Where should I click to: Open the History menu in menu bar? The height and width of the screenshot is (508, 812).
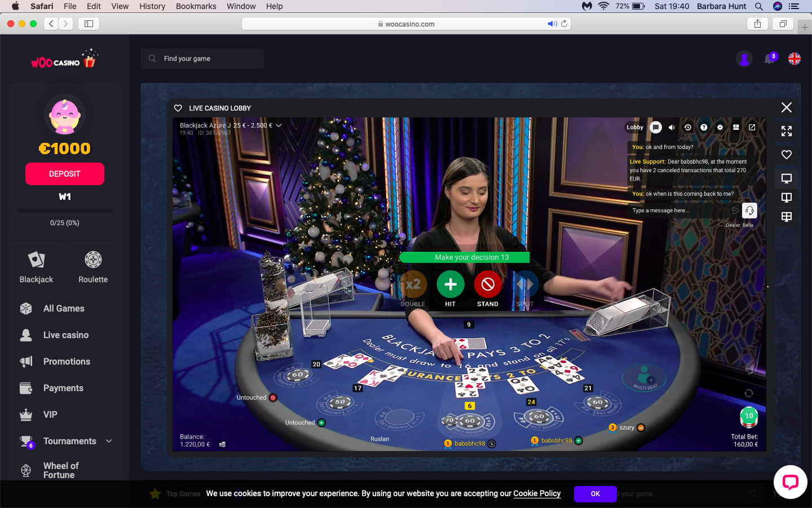point(152,6)
